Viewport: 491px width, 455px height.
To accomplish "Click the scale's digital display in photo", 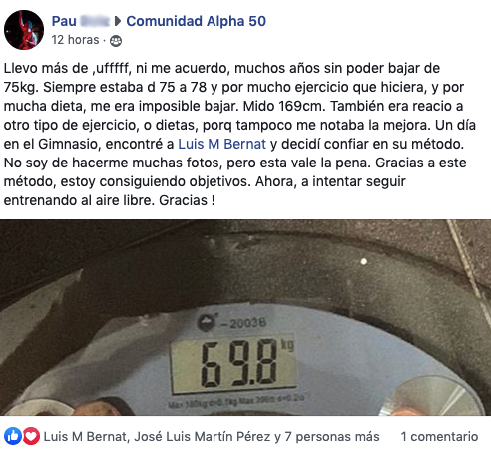I will tap(233, 363).
